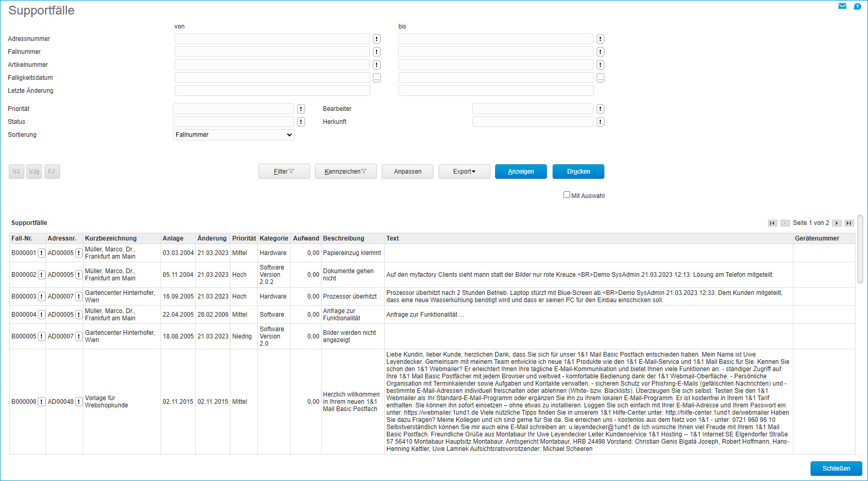868x481 pixels.
Task: Expand the Export dropdown menu
Action: point(464,172)
